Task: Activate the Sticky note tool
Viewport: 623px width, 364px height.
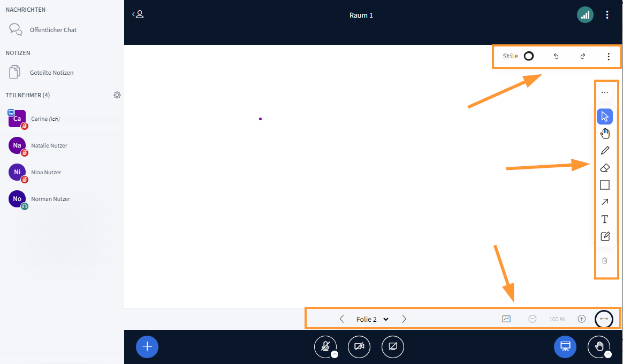Action: 605,236
